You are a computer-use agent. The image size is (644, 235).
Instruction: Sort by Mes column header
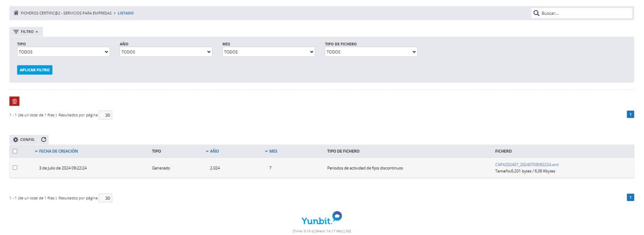tap(273, 151)
